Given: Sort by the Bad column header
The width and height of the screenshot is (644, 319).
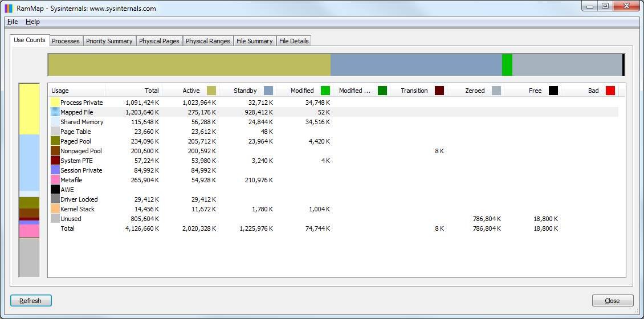Looking at the screenshot, I should pos(590,91).
